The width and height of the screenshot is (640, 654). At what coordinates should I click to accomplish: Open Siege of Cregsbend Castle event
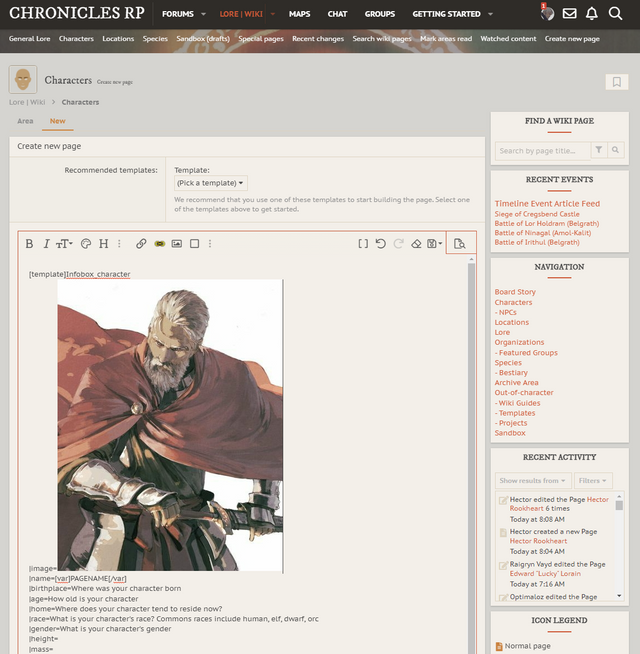[537, 214]
